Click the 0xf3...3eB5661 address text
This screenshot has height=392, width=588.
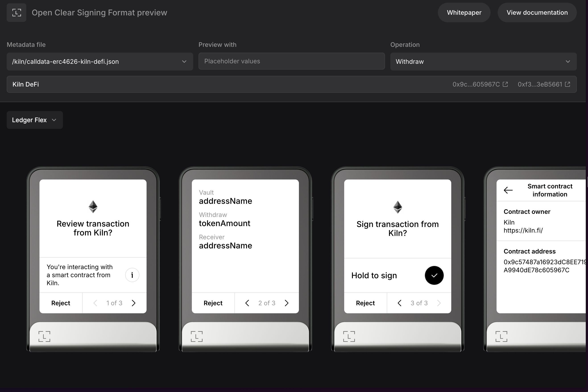[540, 84]
